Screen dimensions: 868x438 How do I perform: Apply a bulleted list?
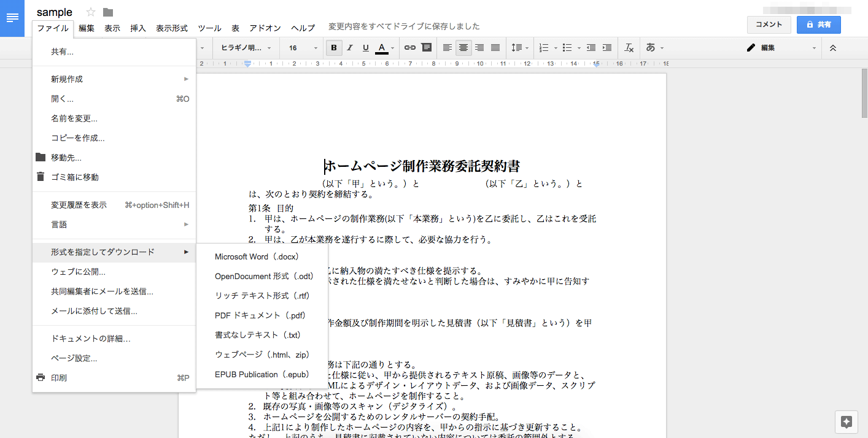pyautogui.click(x=567, y=48)
